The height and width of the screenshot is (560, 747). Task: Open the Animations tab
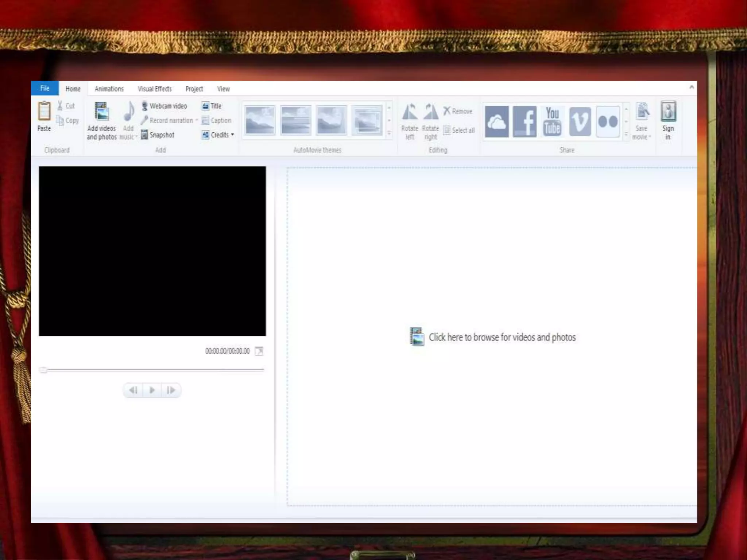(x=109, y=89)
